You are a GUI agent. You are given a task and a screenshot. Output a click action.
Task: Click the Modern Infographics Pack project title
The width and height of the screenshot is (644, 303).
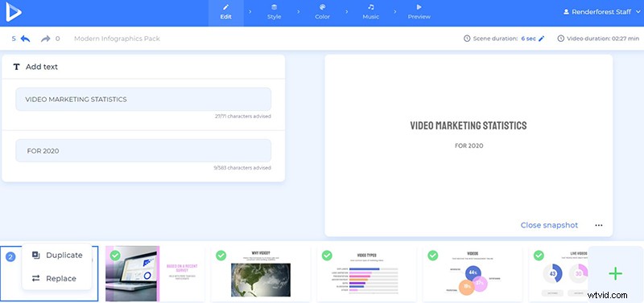pyautogui.click(x=117, y=39)
